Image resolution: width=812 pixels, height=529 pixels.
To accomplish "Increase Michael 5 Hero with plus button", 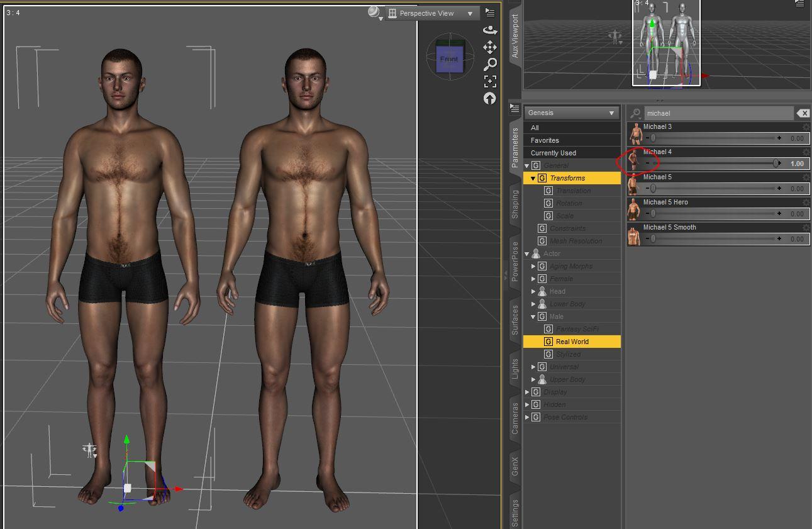I will click(x=779, y=213).
